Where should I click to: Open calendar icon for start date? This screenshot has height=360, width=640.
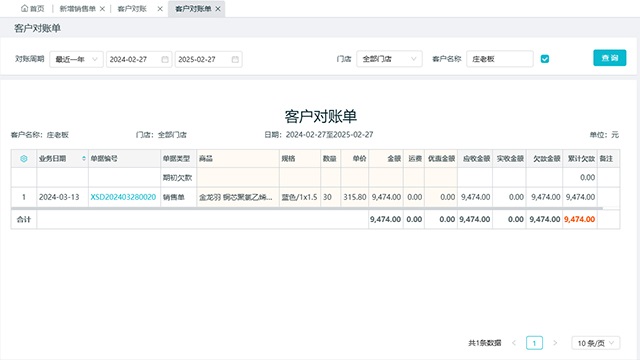pos(165,59)
